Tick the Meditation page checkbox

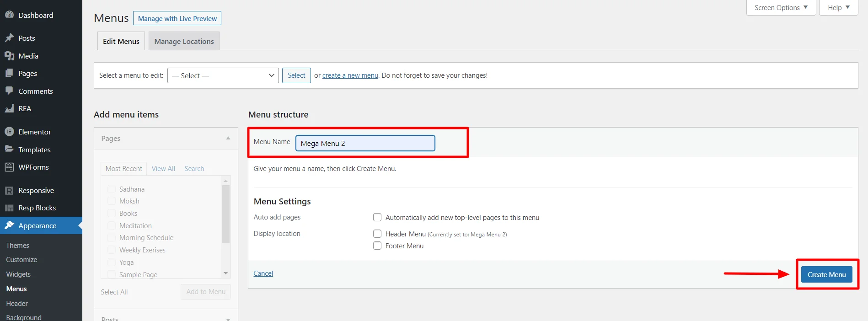[x=112, y=225]
